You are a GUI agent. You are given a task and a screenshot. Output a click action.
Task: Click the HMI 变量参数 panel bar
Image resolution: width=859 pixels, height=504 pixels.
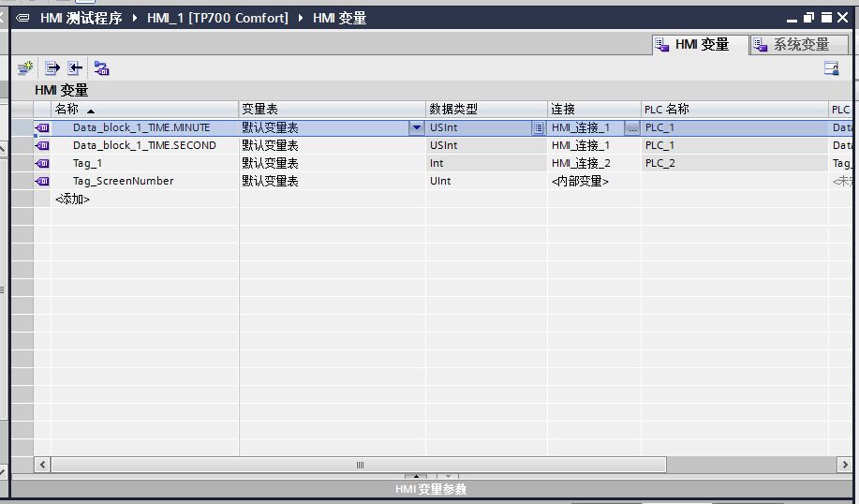click(x=431, y=489)
